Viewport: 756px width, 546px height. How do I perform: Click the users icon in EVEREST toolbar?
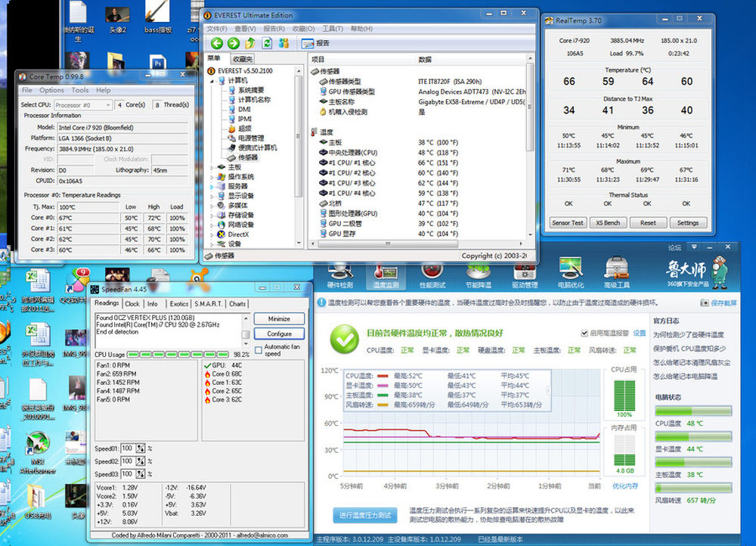pyautogui.click(x=283, y=43)
